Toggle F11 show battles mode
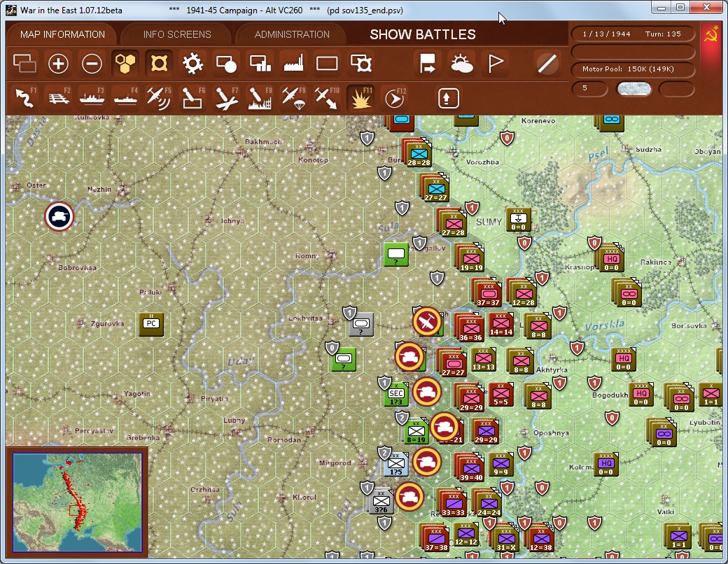 click(x=360, y=98)
